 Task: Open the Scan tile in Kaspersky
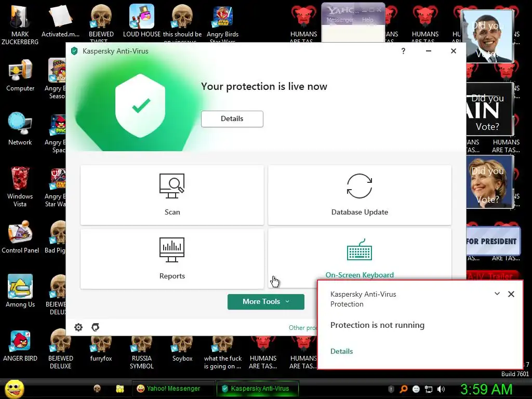[172, 195]
